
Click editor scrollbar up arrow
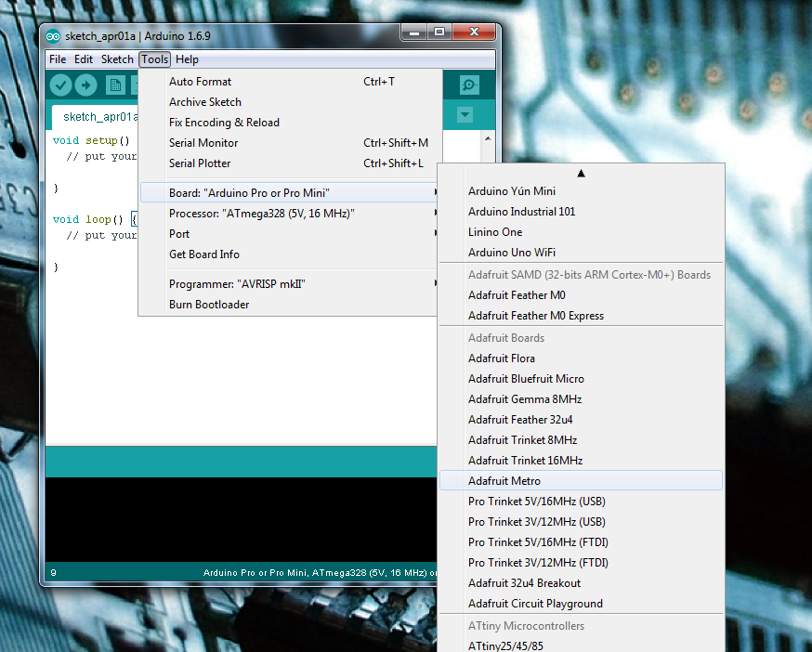point(488,138)
